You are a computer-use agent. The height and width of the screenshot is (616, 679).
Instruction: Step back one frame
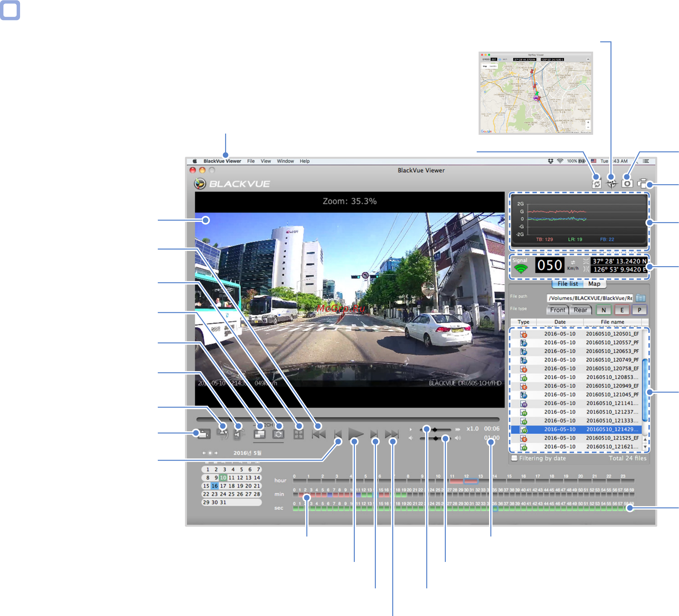[338, 434]
